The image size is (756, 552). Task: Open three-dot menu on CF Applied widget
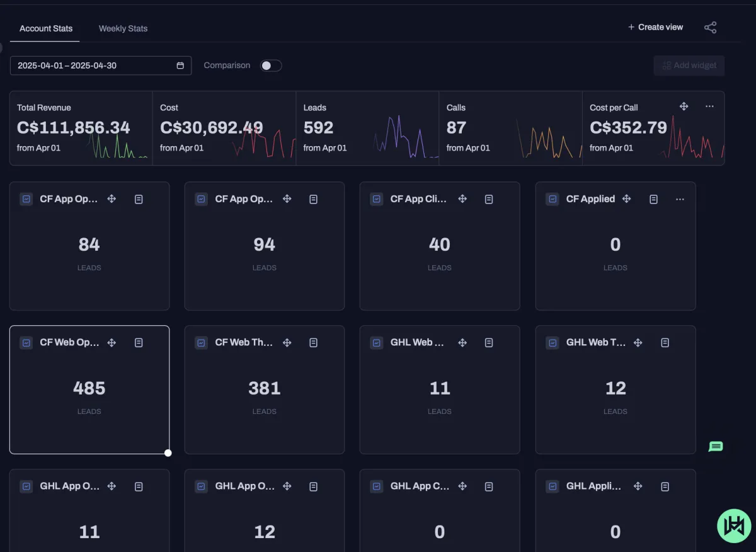coord(680,199)
